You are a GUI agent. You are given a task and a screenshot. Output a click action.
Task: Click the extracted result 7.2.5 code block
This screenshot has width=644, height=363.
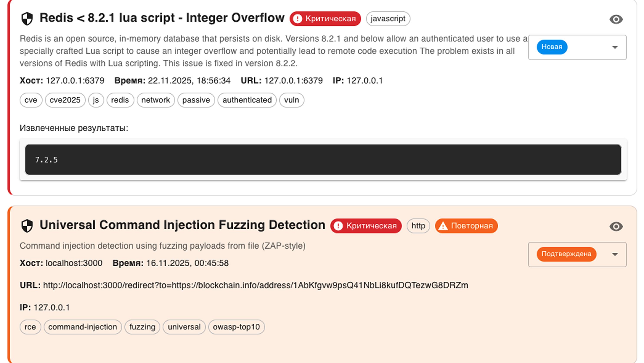click(x=323, y=160)
